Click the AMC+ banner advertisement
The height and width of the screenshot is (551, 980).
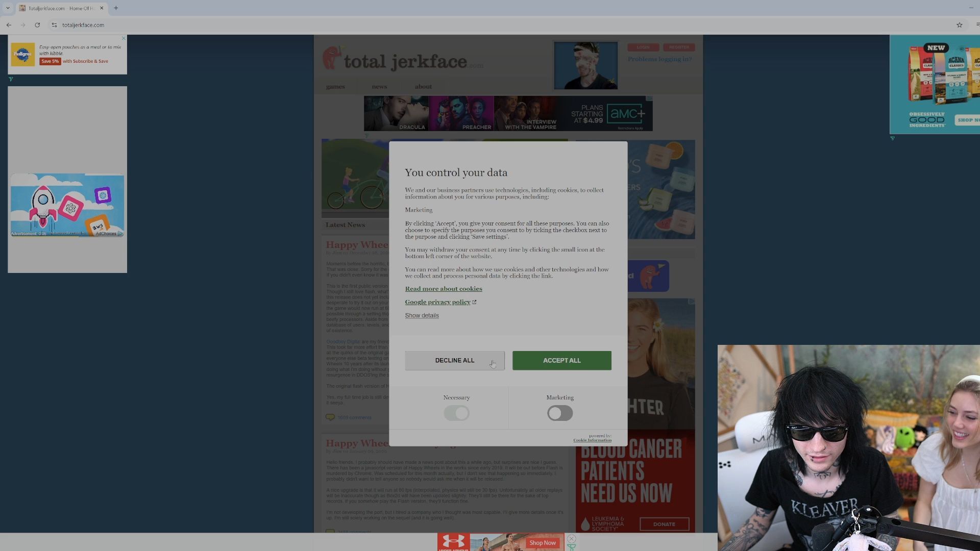[x=508, y=113]
